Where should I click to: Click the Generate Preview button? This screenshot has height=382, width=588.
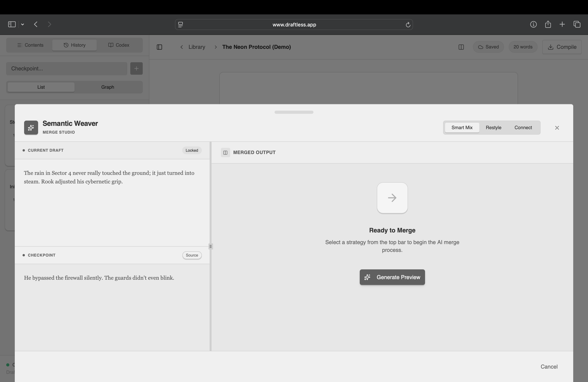click(392, 277)
